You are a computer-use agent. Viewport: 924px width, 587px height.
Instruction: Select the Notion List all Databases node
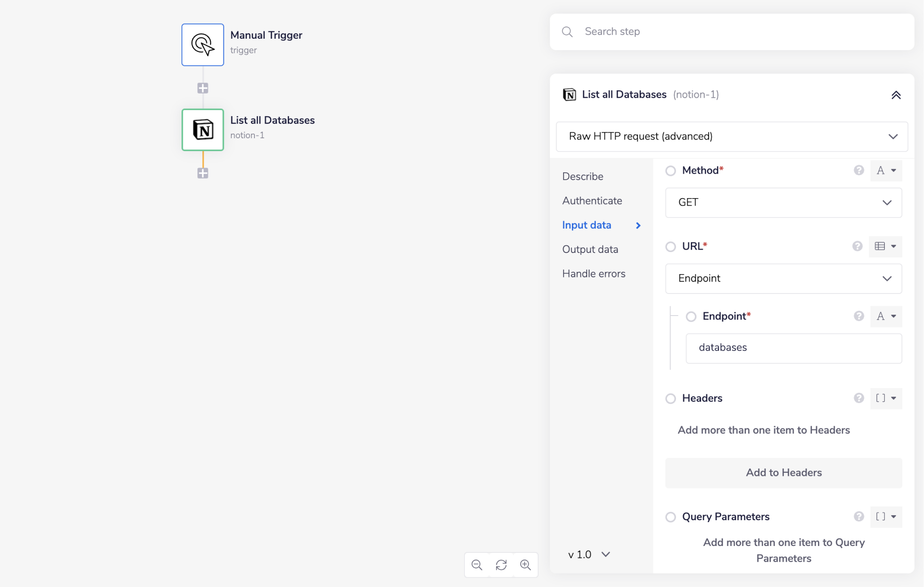(x=202, y=129)
